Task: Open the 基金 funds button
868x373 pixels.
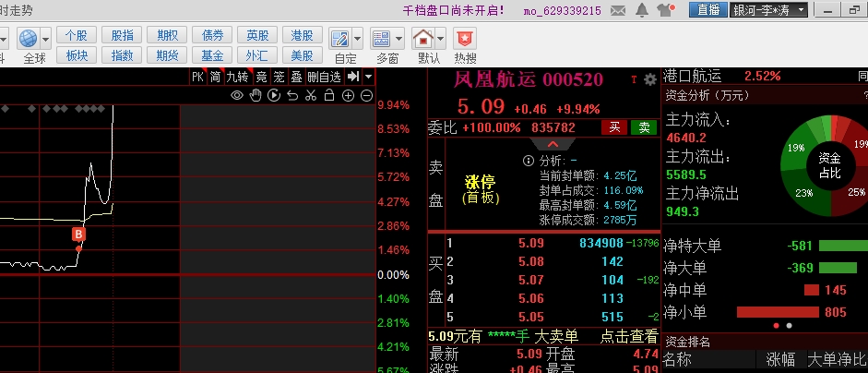Action: point(212,55)
